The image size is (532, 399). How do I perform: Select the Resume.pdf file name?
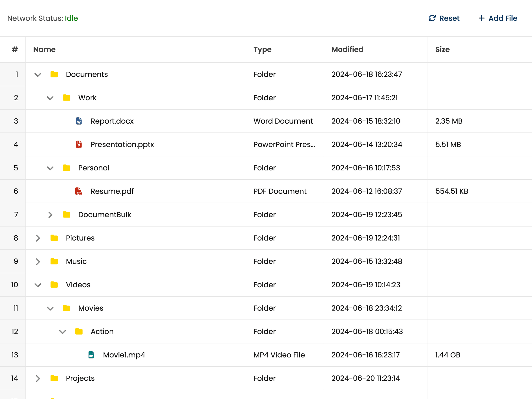pos(112,191)
